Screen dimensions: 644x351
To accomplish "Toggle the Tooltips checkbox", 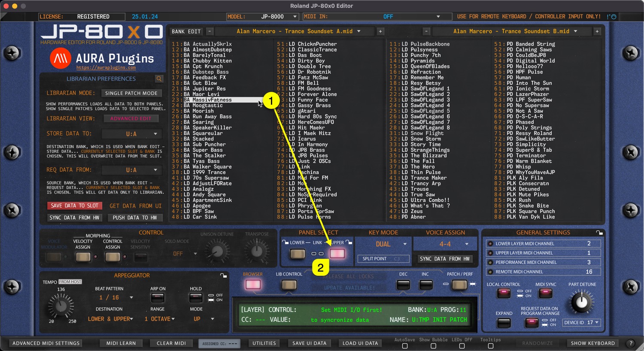I will tap(490, 346).
